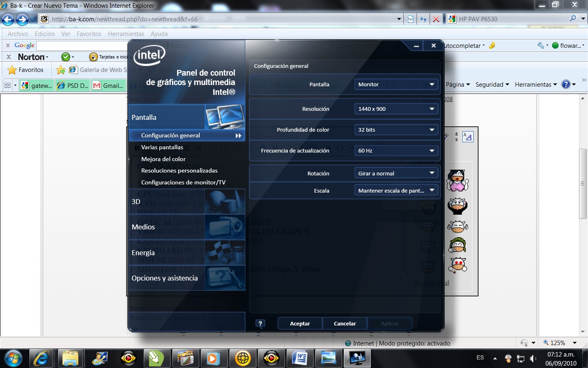Open Microsoft Word from the taskbar

pyautogui.click(x=300, y=359)
